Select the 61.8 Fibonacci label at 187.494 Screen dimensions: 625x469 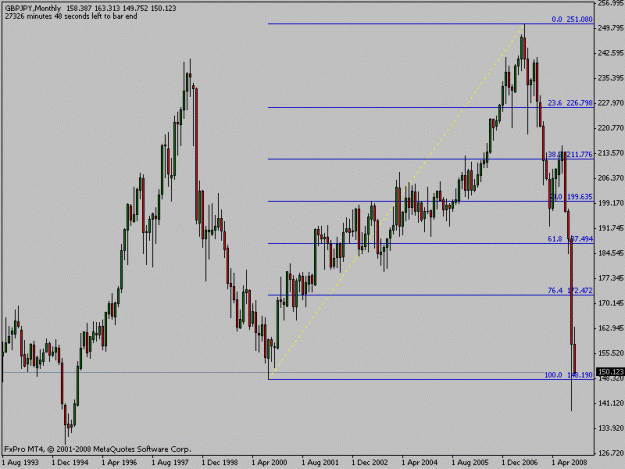[570, 239]
